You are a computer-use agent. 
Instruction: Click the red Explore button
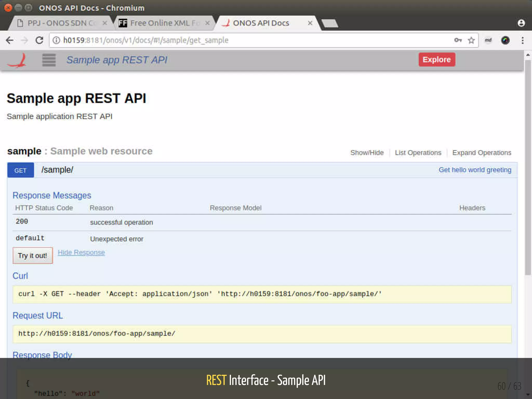pyautogui.click(x=437, y=59)
